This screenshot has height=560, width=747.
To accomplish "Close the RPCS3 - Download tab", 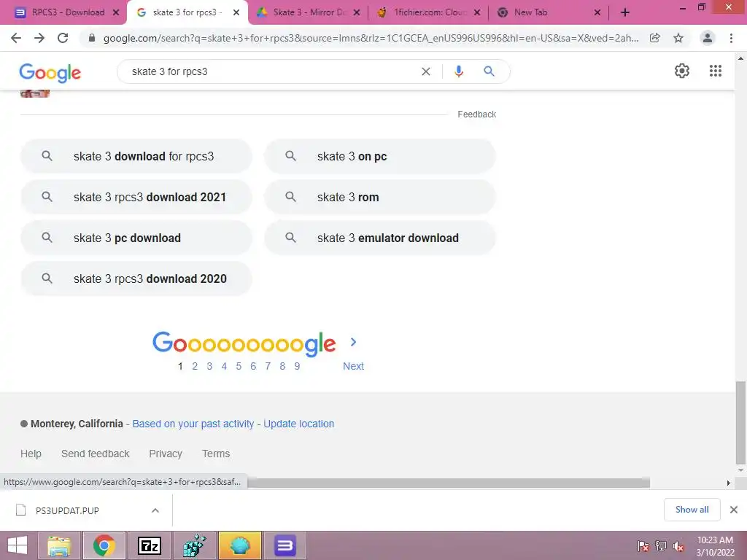I will (116, 13).
